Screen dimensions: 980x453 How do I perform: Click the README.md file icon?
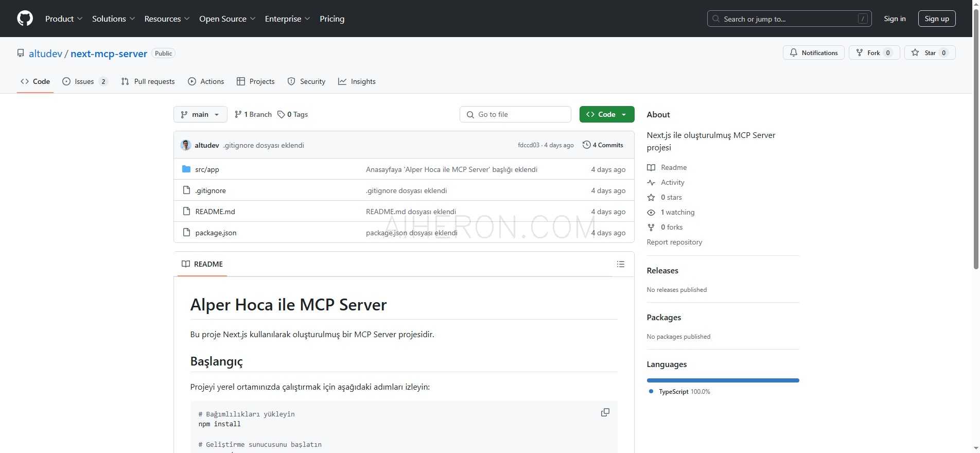coord(186,212)
